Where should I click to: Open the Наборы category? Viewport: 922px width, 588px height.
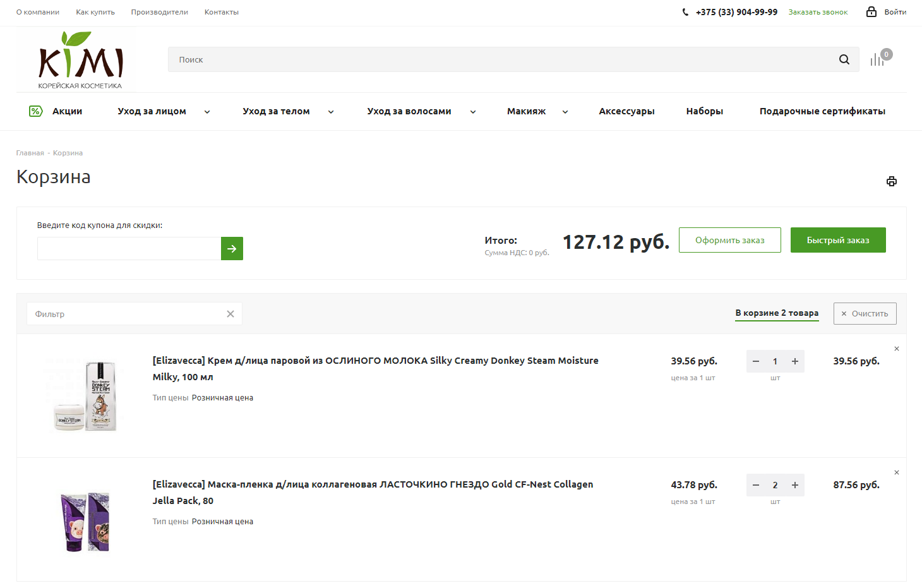(x=705, y=111)
